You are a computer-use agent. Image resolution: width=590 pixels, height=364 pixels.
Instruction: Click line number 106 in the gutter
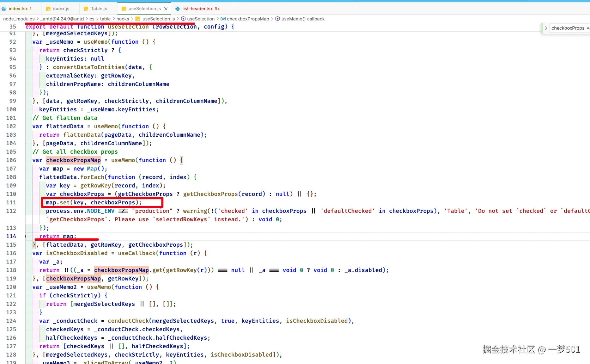click(x=11, y=160)
